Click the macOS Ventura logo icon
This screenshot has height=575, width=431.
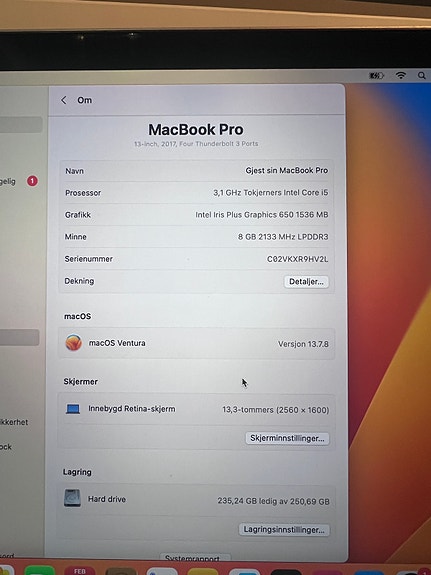(74, 343)
